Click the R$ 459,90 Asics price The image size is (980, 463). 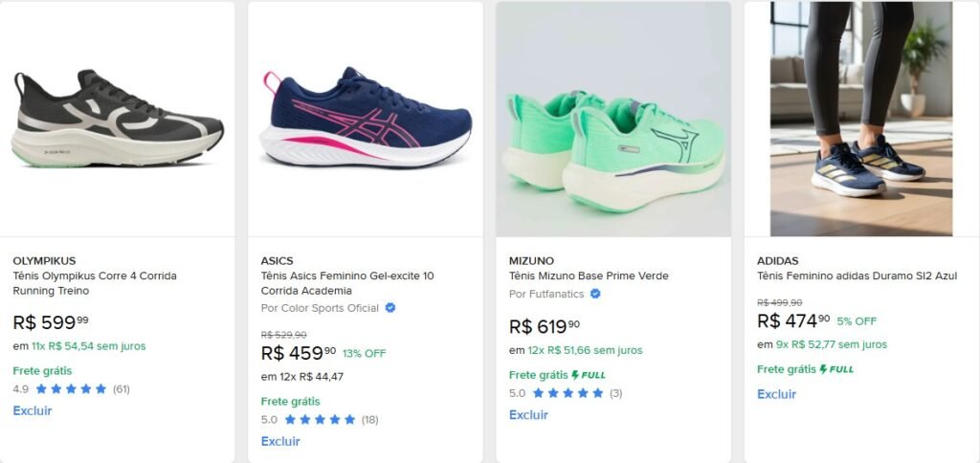298,353
